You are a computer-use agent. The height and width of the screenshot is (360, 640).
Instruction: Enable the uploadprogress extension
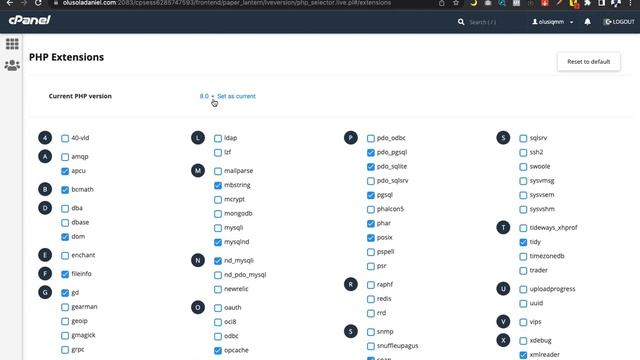click(x=523, y=289)
